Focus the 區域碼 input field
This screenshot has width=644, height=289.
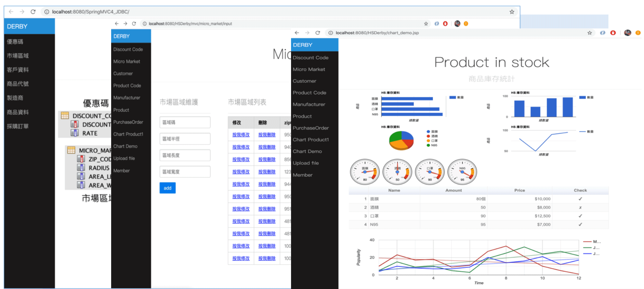185,122
